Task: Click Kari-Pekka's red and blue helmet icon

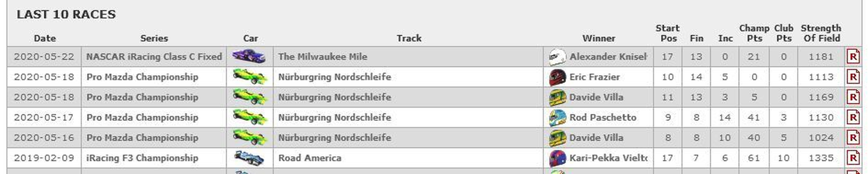Action: pyautogui.click(x=557, y=158)
